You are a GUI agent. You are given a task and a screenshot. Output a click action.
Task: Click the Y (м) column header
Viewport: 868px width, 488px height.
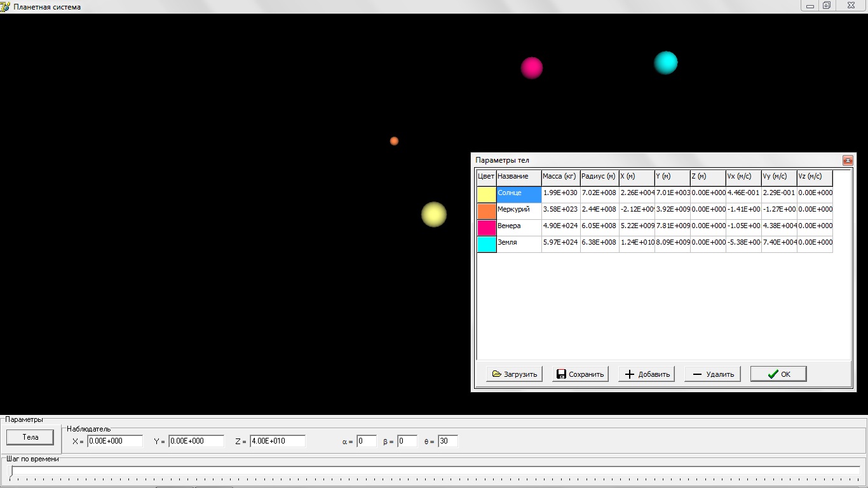click(x=672, y=178)
